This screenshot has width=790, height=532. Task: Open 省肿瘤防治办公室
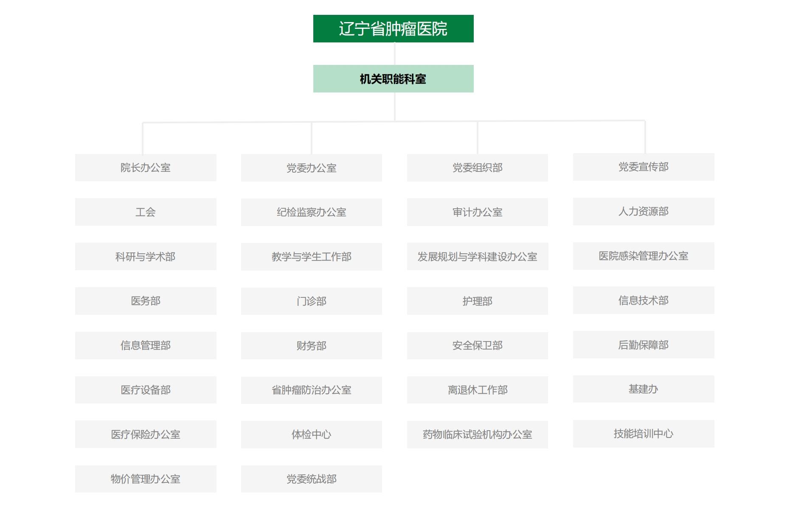tap(312, 390)
